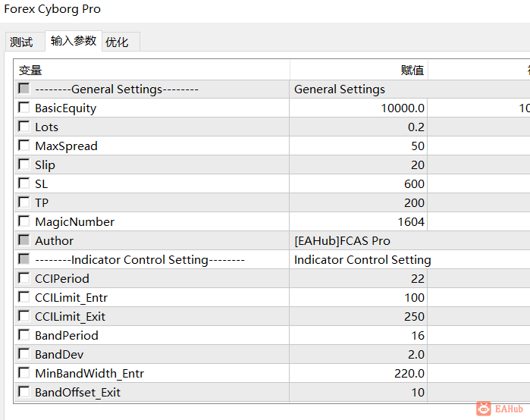Select the 输入参数 tab
Screen dimensions: 530x420
(x=74, y=41)
